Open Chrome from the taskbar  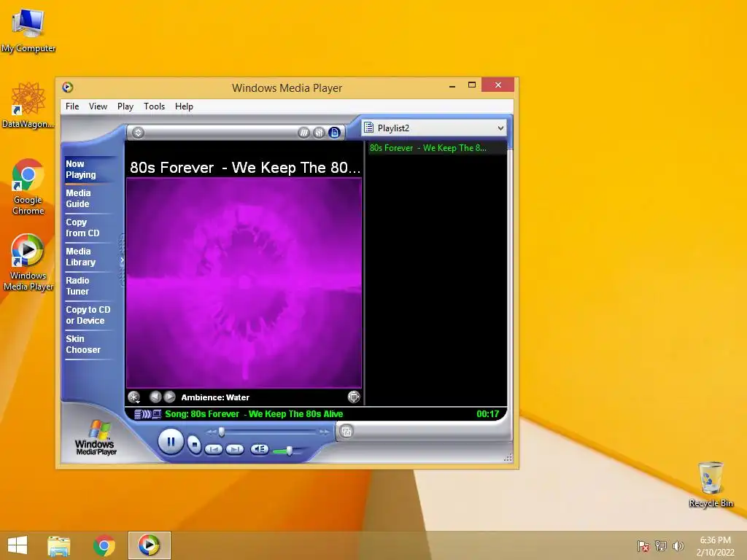[104, 545]
